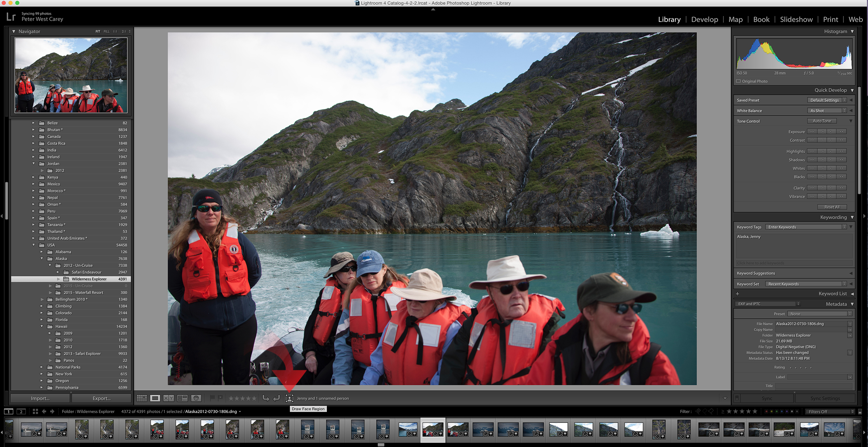Screen dimensions: 868x447
Task: Collapse the Histogram panel
Action: 852,31
